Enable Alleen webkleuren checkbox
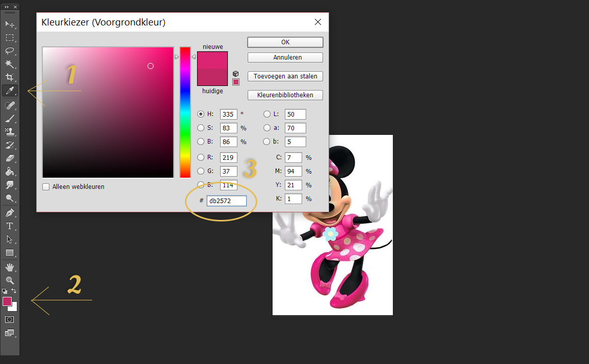This screenshot has height=364, width=589. [46, 187]
